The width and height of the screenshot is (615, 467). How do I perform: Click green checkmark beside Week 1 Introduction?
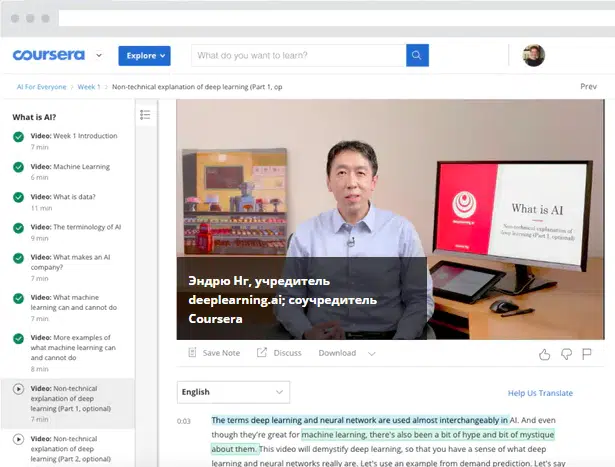point(18,136)
